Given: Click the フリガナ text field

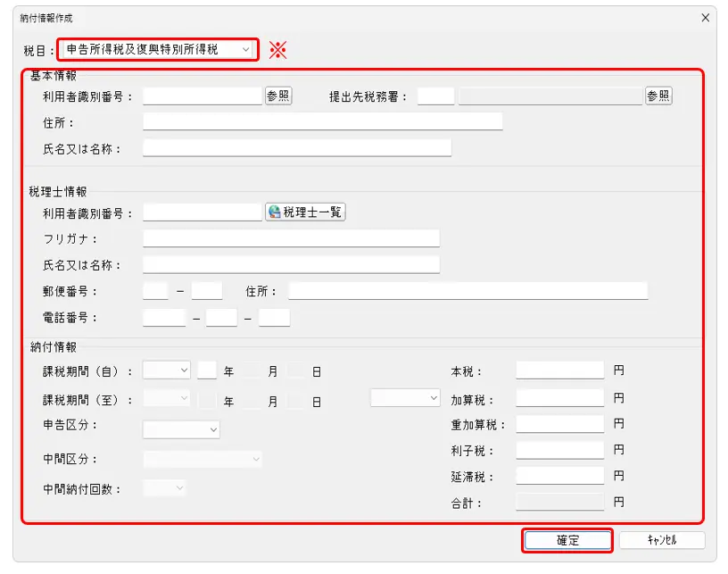Looking at the screenshot, I should point(291,238).
